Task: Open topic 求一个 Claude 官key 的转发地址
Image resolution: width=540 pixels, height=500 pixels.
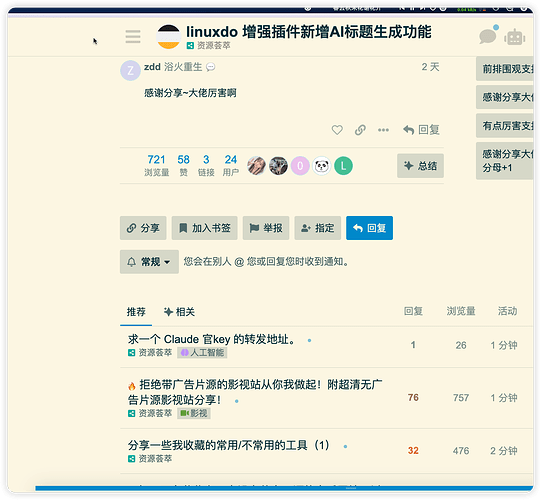Action: click(x=211, y=340)
